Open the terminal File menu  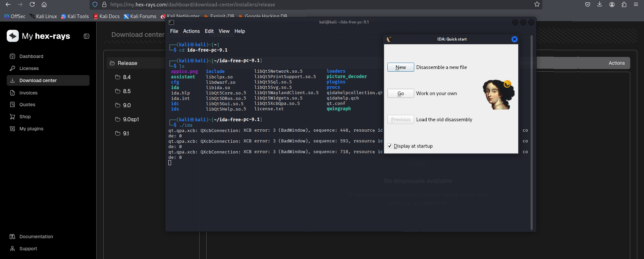pos(174,31)
